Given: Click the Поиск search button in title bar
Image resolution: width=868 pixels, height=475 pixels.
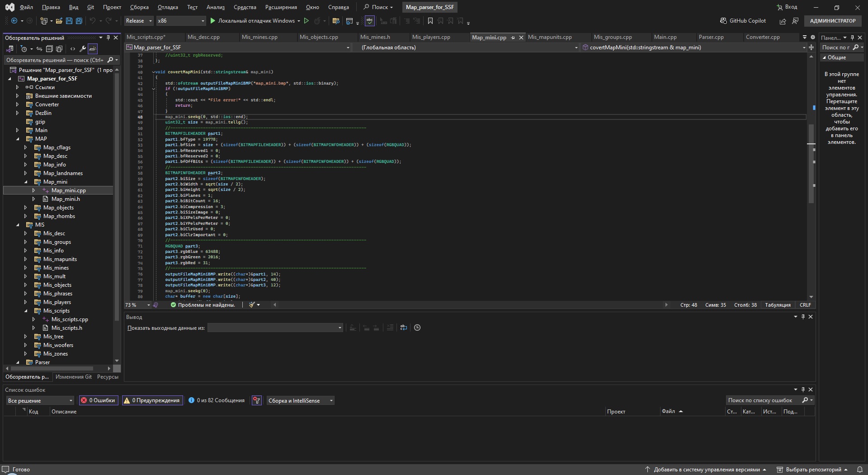Looking at the screenshot, I should [378, 7].
